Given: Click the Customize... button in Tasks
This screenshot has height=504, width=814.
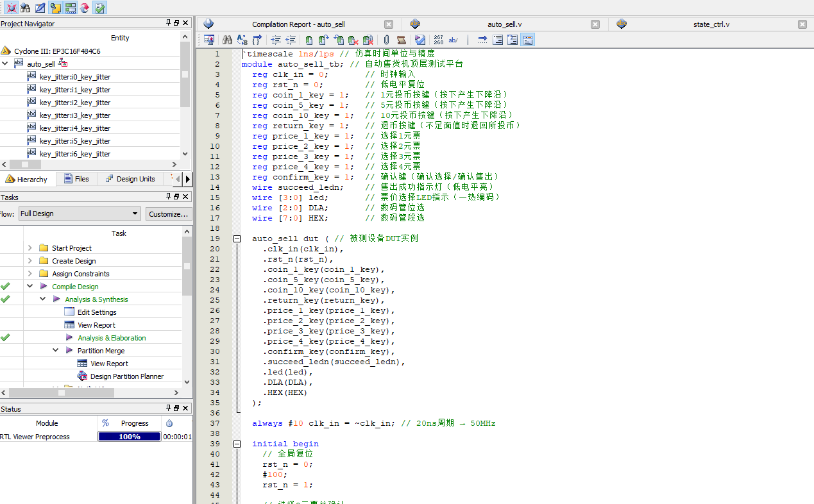Looking at the screenshot, I should point(169,214).
